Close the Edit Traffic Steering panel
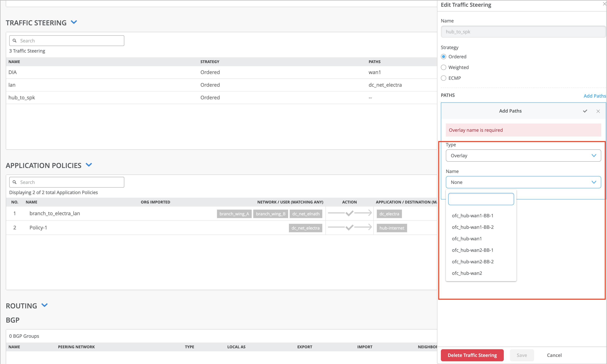The height and width of the screenshot is (364, 607). tap(604, 4)
